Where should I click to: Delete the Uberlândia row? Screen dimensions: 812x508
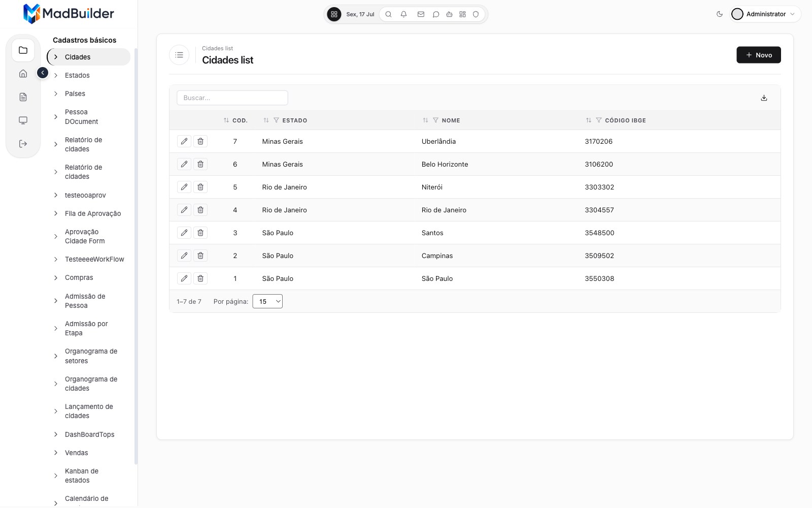point(200,141)
